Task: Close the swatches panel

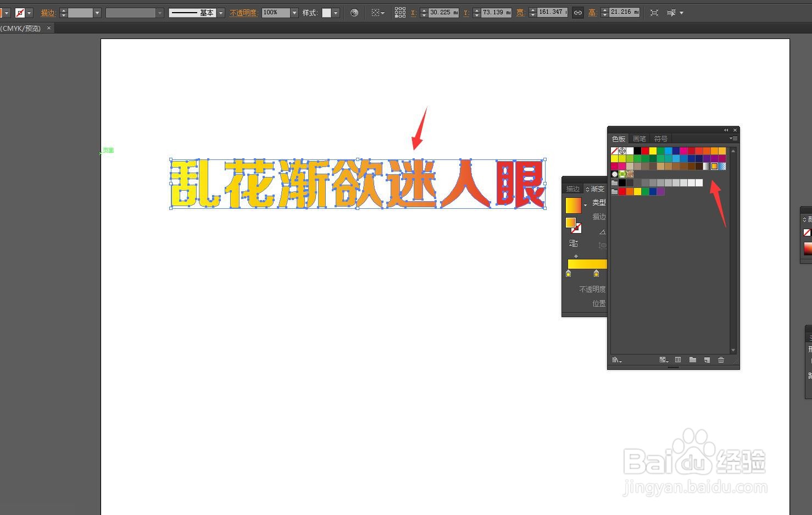Action: click(x=735, y=130)
